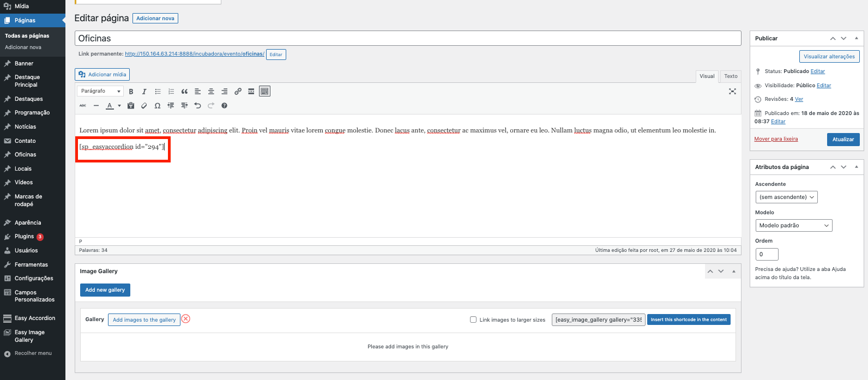Click the page title input field
Image resolution: width=868 pixels, height=380 pixels.
pyautogui.click(x=407, y=38)
